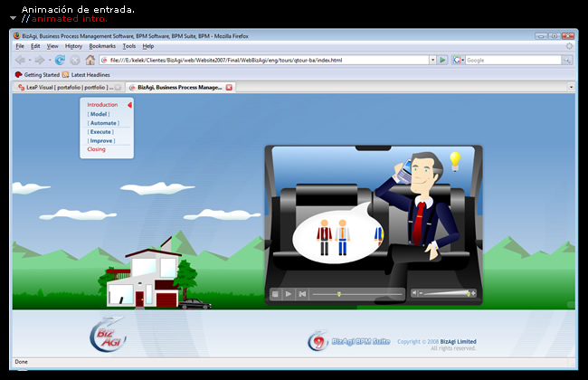The width and height of the screenshot is (588, 380).
Task: Close the BizAgi tab with its X
Action: (229, 88)
